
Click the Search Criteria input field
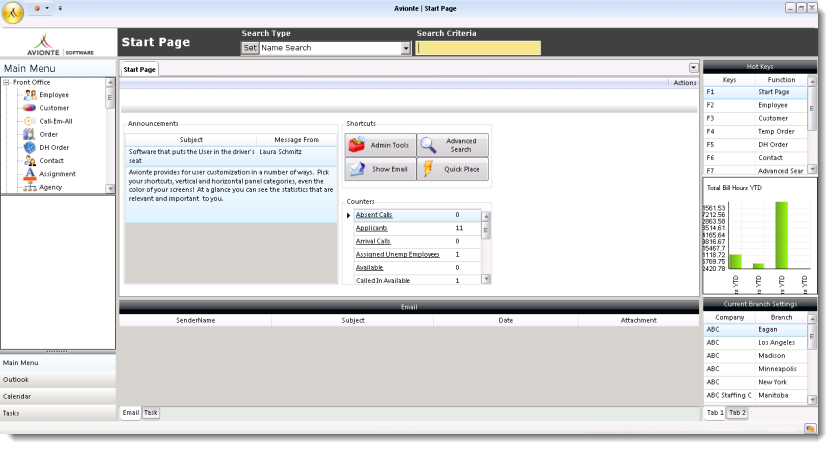478,48
